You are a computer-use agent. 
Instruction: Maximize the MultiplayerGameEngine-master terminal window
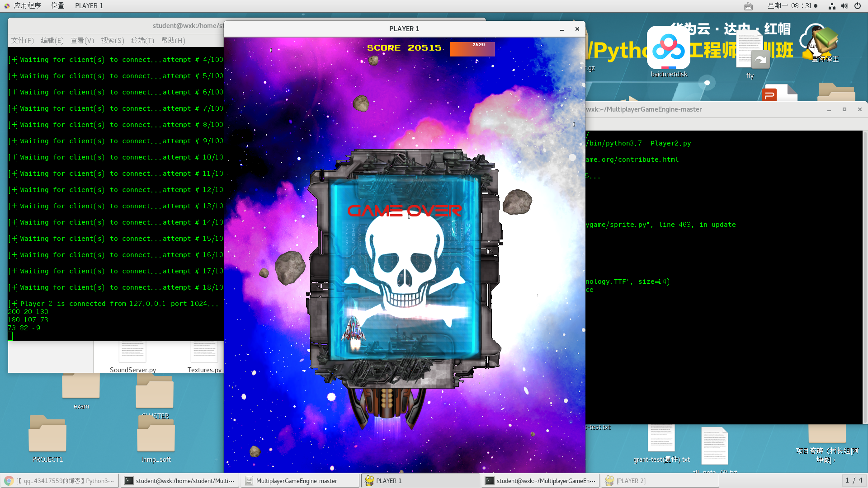[x=844, y=109]
